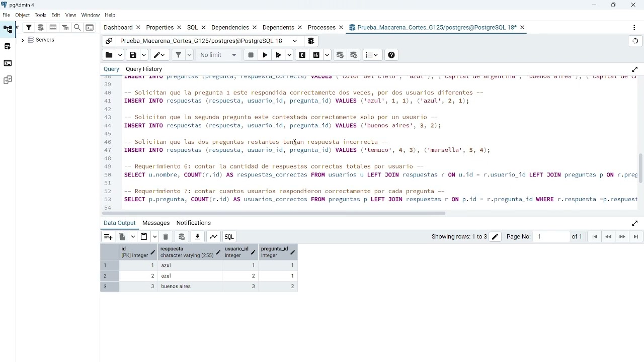Click the Save File floppy icon
The width and height of the screenshot is (644, 362).
133,55
